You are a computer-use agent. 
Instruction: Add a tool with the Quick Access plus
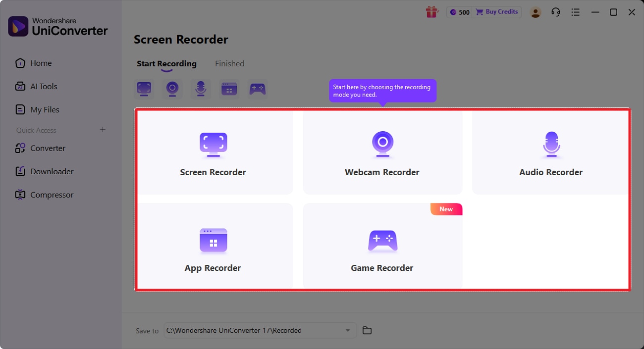pyautogui.click(x=103, y=130)
